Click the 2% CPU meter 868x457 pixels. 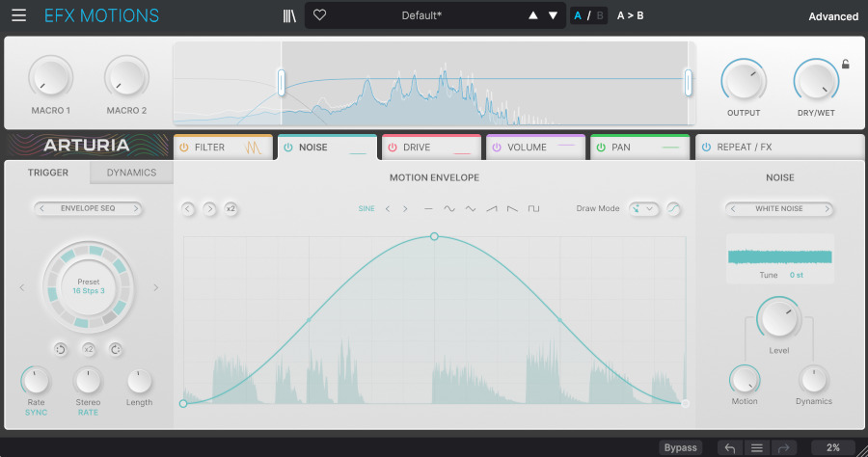[x=832, y=447]
